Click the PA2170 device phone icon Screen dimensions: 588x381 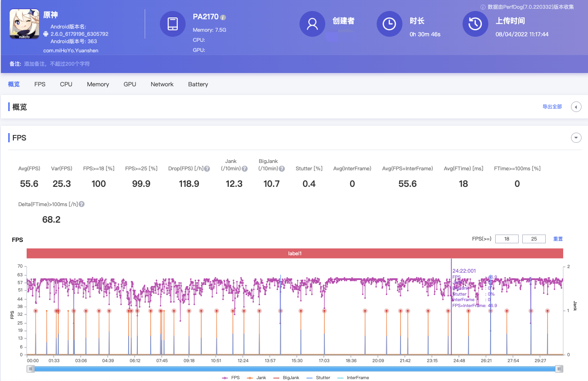tap(173, 24)
